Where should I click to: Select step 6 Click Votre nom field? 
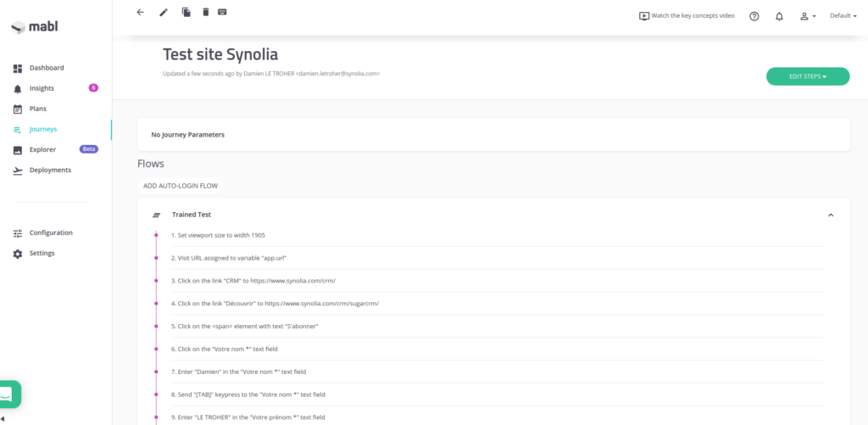click(x=497, y=349)
